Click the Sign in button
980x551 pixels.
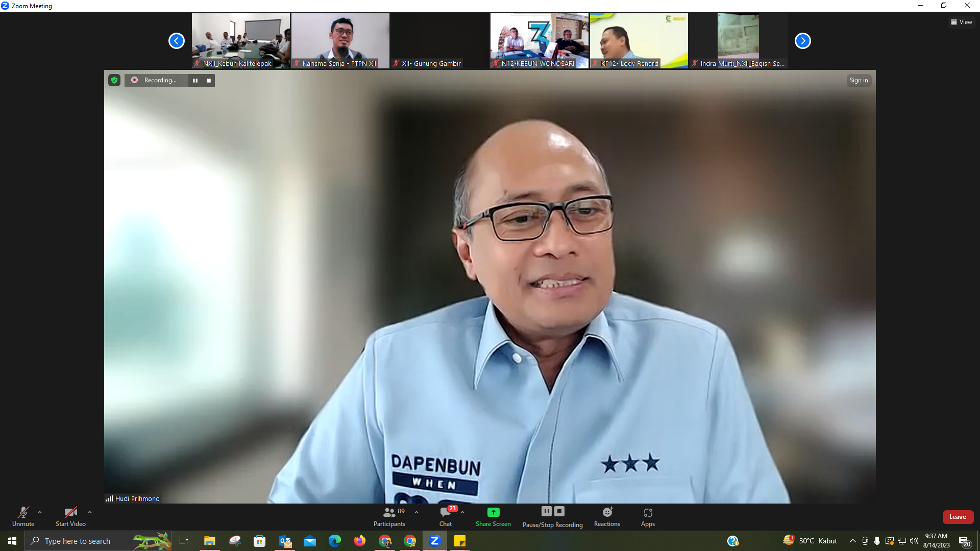pyautogui.click(x=859, y=80)
